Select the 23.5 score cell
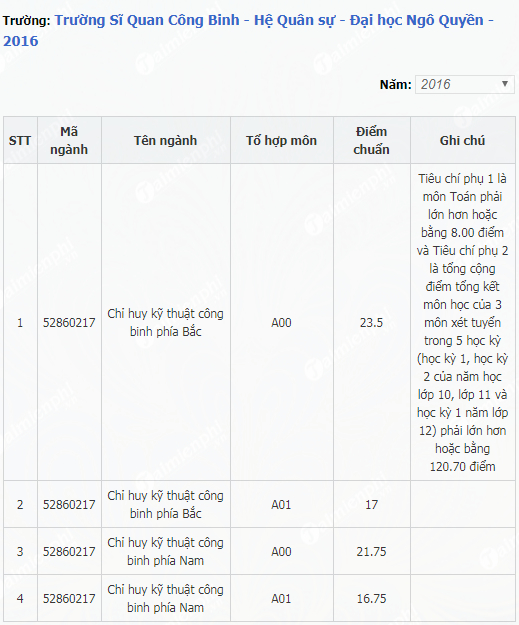This screenshot has width=519, height=625. (372, 322)
